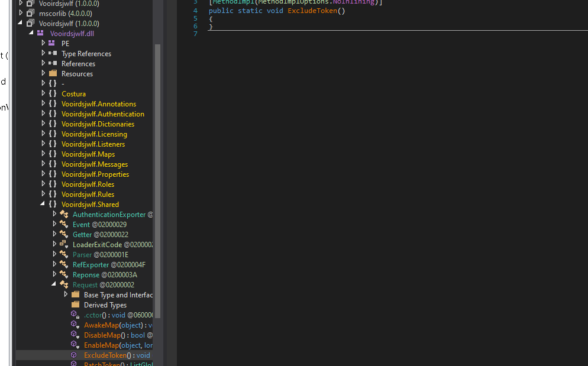Viewport: 588px width, 366px height.
Task: Click the void keyword on line 4
Action: point(275,11)
